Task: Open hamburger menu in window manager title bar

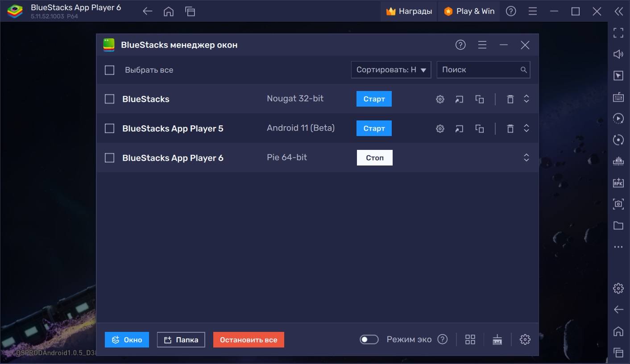Action: point(482,45)
